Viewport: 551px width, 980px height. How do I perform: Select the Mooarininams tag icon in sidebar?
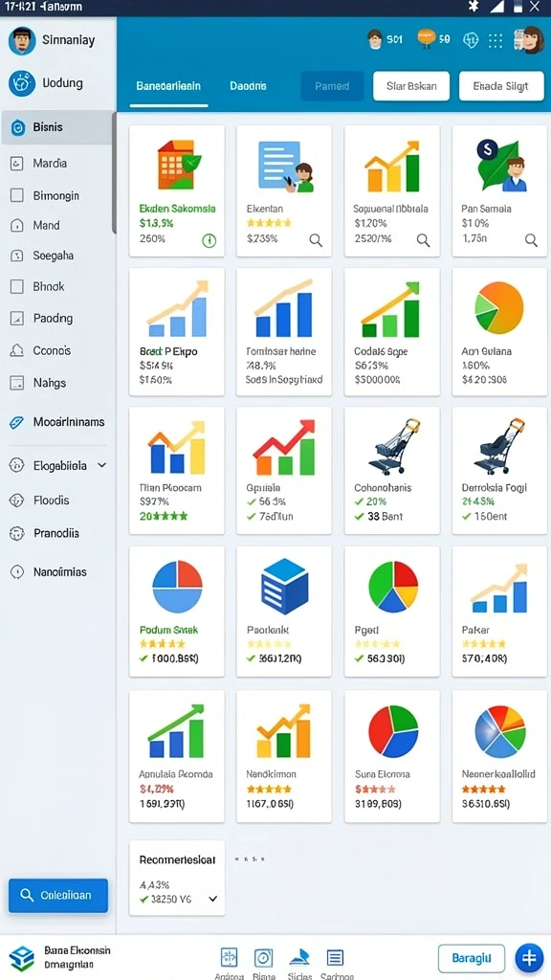[x=17, y=422]
